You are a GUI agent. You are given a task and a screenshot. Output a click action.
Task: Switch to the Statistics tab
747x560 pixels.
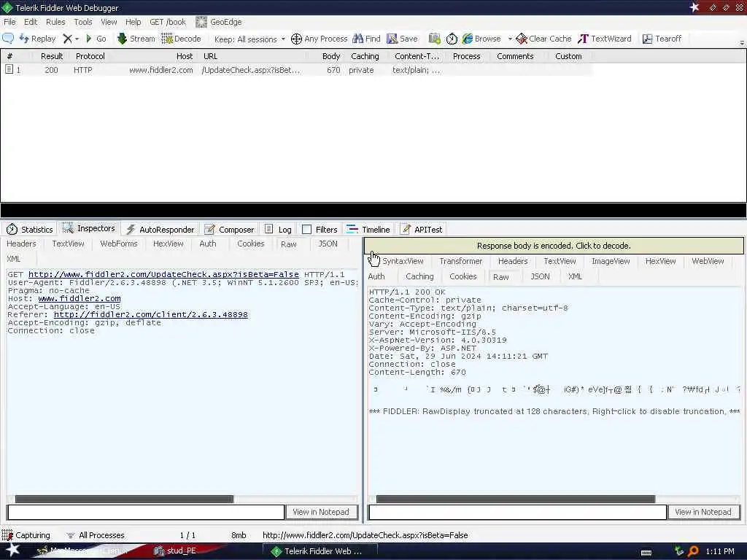point(29,230)
